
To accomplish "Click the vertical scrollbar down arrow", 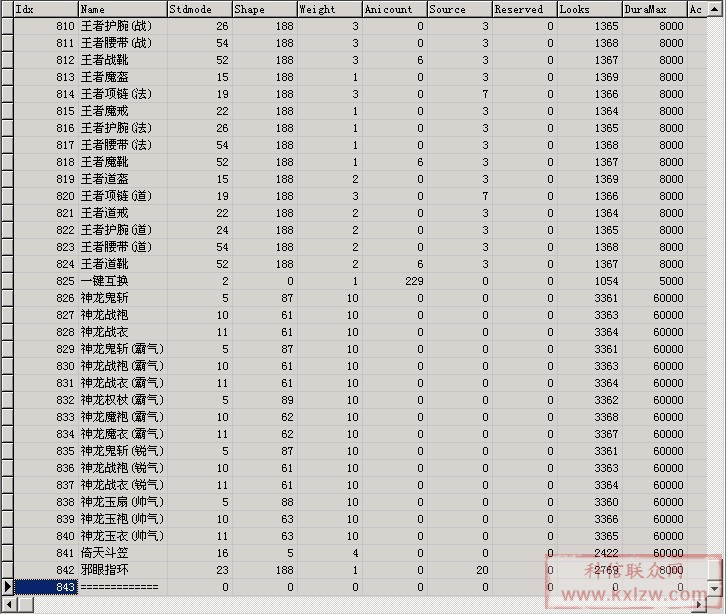I will click(714, 588).
